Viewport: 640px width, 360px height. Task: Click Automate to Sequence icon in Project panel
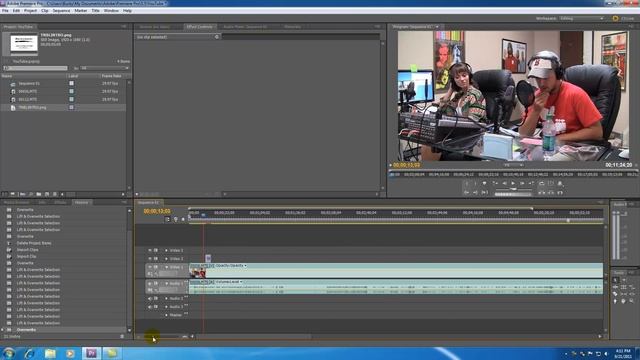pos(22,194)
